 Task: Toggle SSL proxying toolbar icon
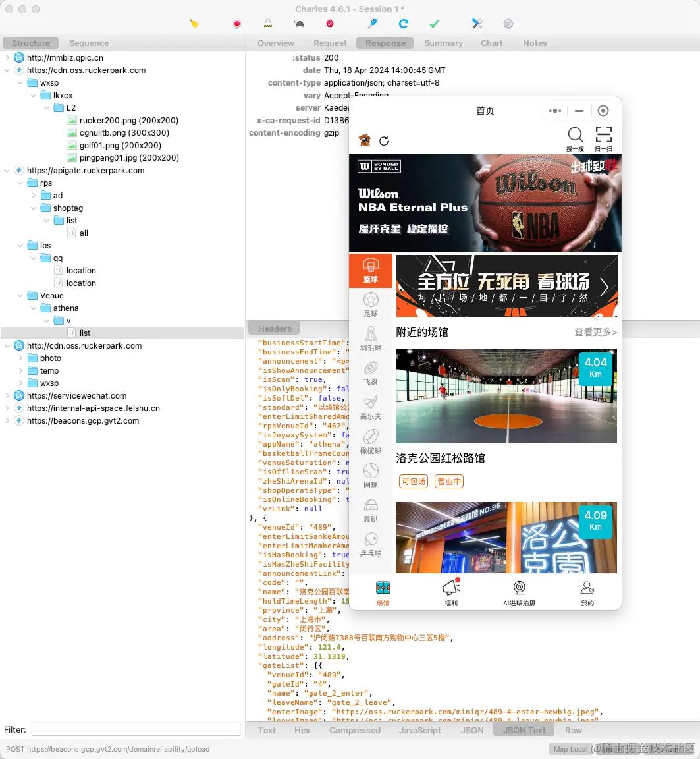[268, 24]
